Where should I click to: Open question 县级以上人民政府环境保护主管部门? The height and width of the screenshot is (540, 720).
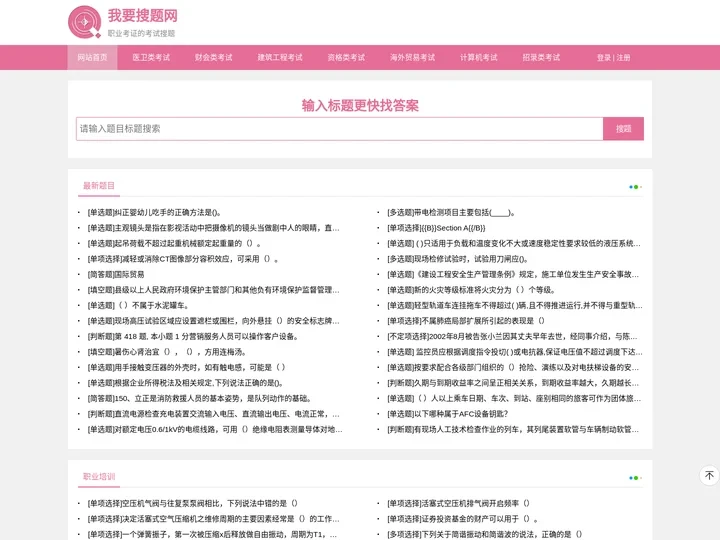pyautogui.click(x=214, y=290)
